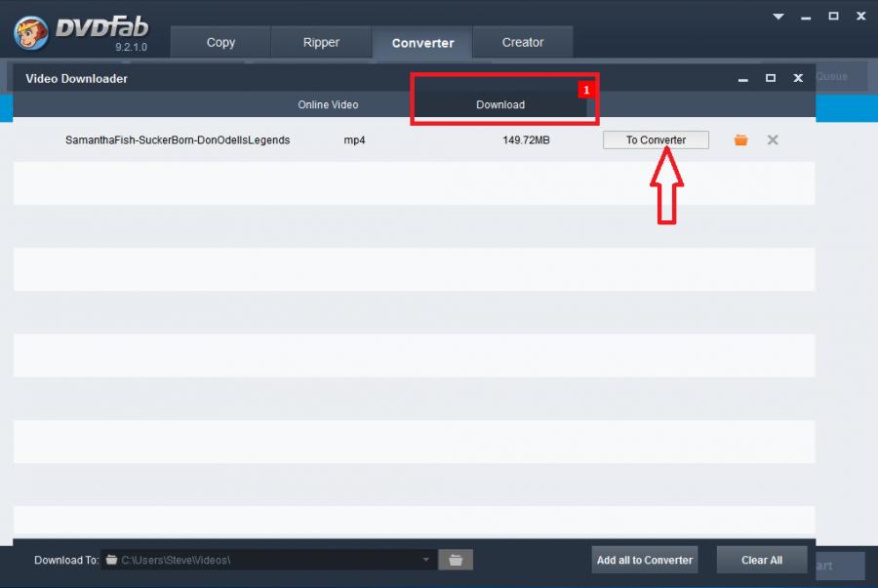Select the Download tab
Screen dimensions: 878x588
click(500, 104)
